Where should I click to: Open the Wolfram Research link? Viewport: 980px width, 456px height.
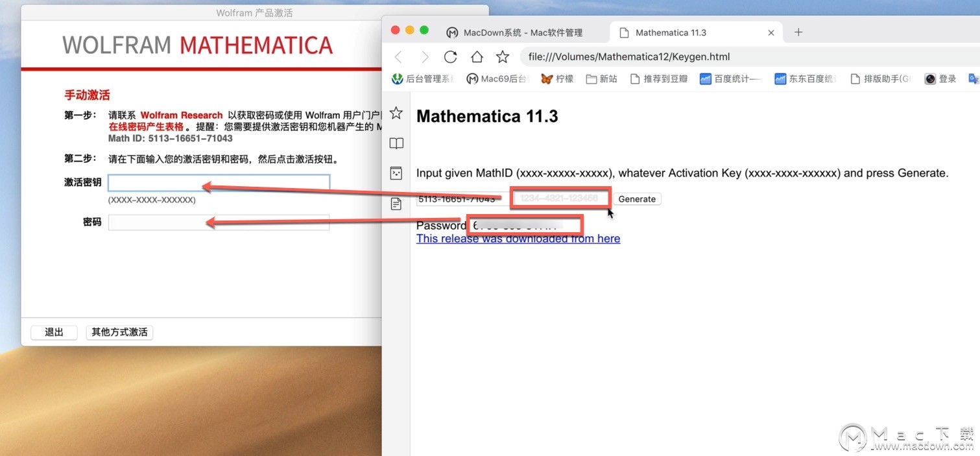pyautogui.click(x=182, y=115)
